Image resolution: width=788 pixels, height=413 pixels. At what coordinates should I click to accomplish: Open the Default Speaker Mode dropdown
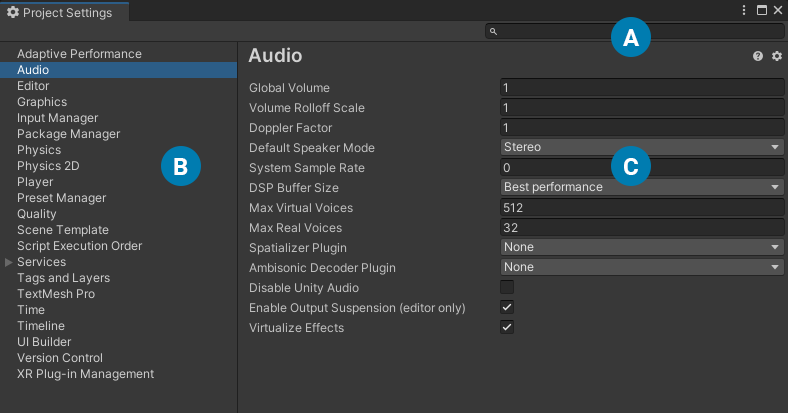[x=641, y=147]
